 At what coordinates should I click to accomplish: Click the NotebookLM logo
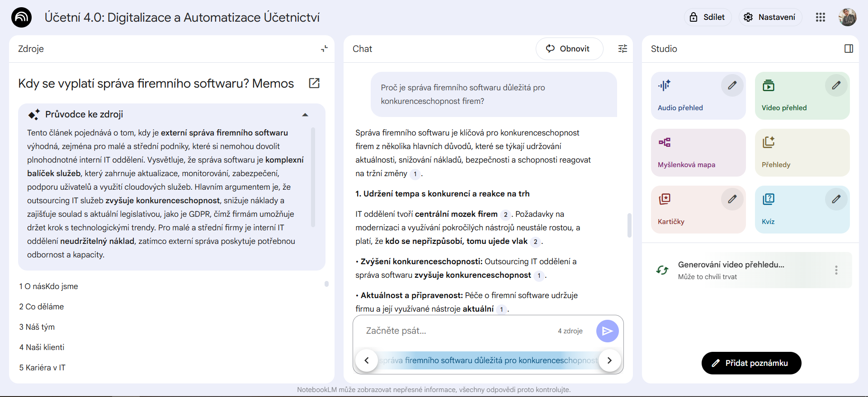tap(21, 18)
